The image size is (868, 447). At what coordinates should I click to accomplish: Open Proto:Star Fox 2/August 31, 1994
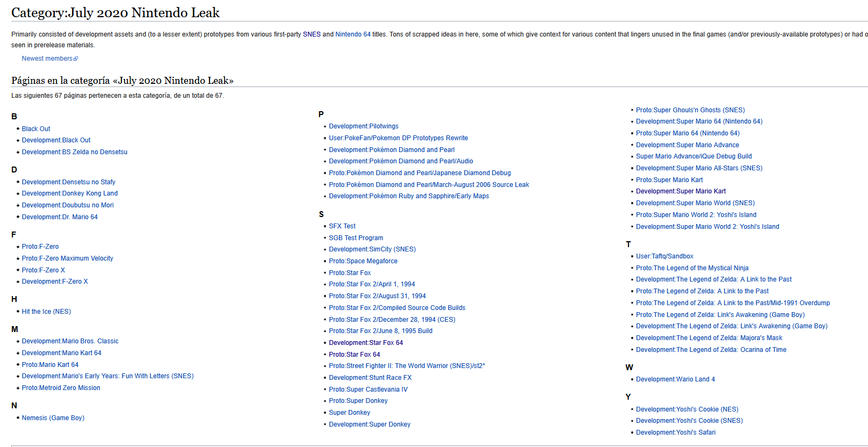coord(378,296)
